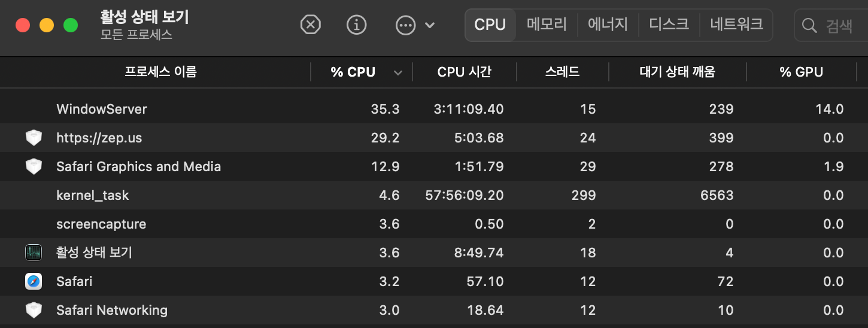This screenshot has width=868, height=328.
Task: Sort by the % CPU column header
Action: tap(353, 72)
